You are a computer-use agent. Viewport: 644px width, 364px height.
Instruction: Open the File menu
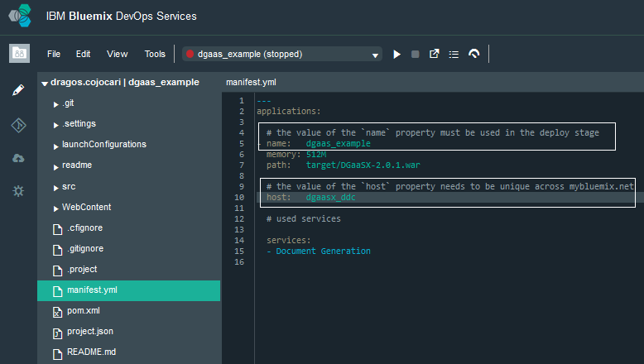pyautogui.click(x=54, y=54)
